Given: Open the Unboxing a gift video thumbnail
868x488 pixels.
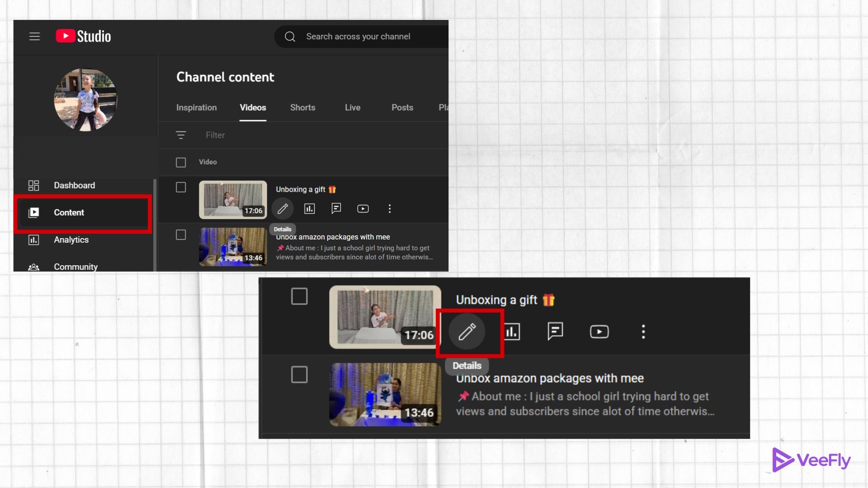Looking at the screenshot, I should click(232, 199).
